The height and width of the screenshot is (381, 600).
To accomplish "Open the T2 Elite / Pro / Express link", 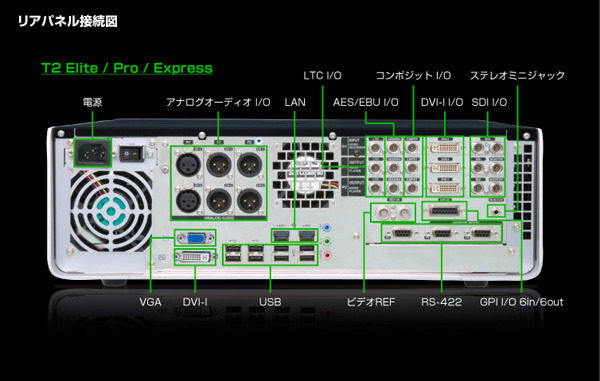I will coord(127,68).
